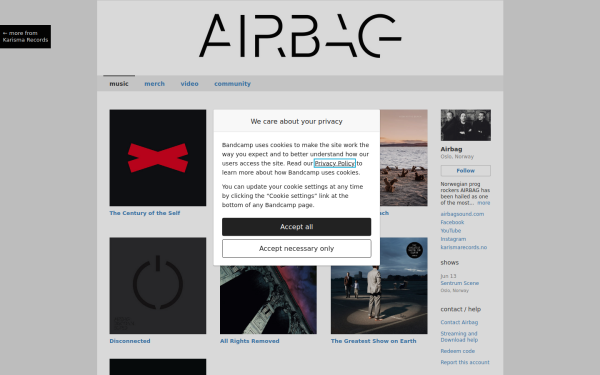
Task: Open the merch tab
Action: click(x=155, y=83)
